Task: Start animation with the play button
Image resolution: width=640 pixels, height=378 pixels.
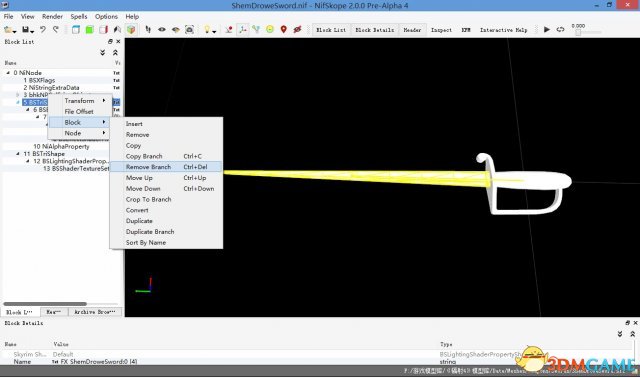Action: click(547, 29)
